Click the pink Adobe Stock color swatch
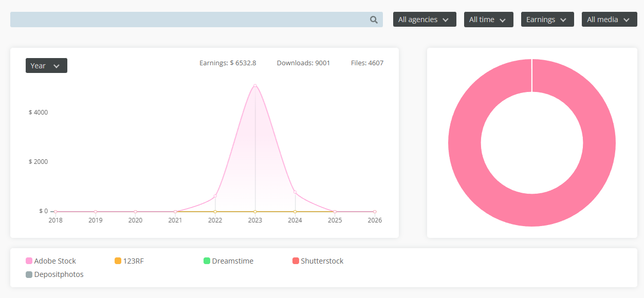Viewport: 644px width, 298px height. [x=29, y=261]
